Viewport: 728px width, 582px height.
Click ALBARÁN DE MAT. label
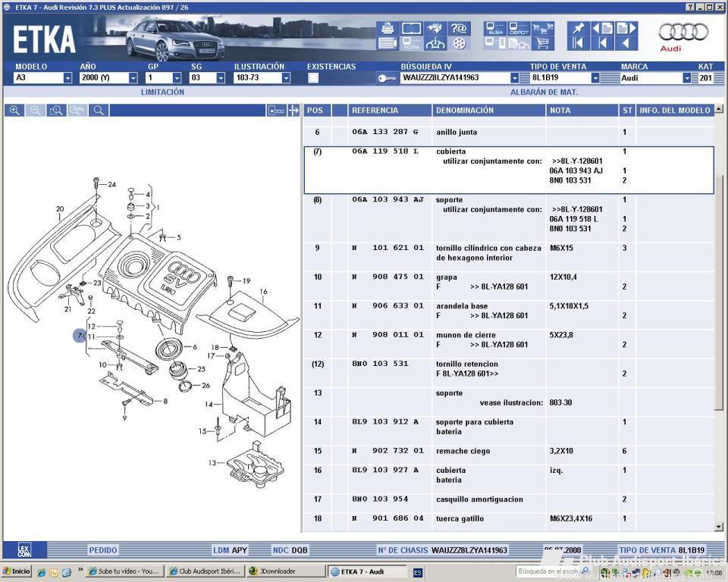(544, 92)
